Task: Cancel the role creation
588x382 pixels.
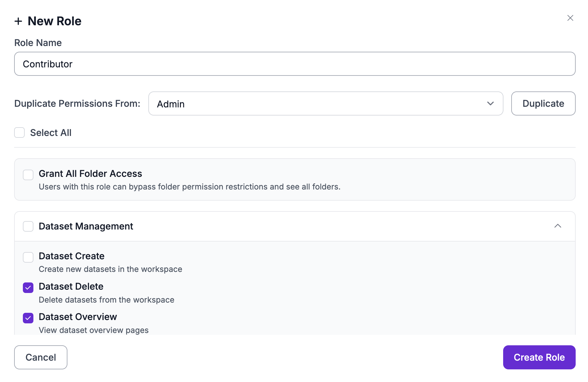Action: (x=41, y=357)
